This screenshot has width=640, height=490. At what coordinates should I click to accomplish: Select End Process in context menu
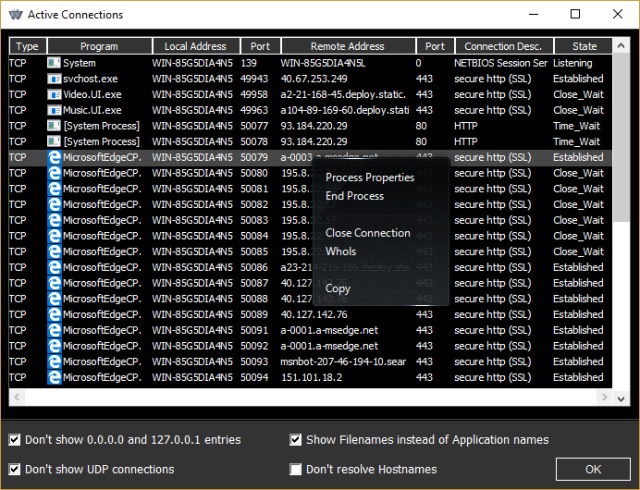point(354,196)
